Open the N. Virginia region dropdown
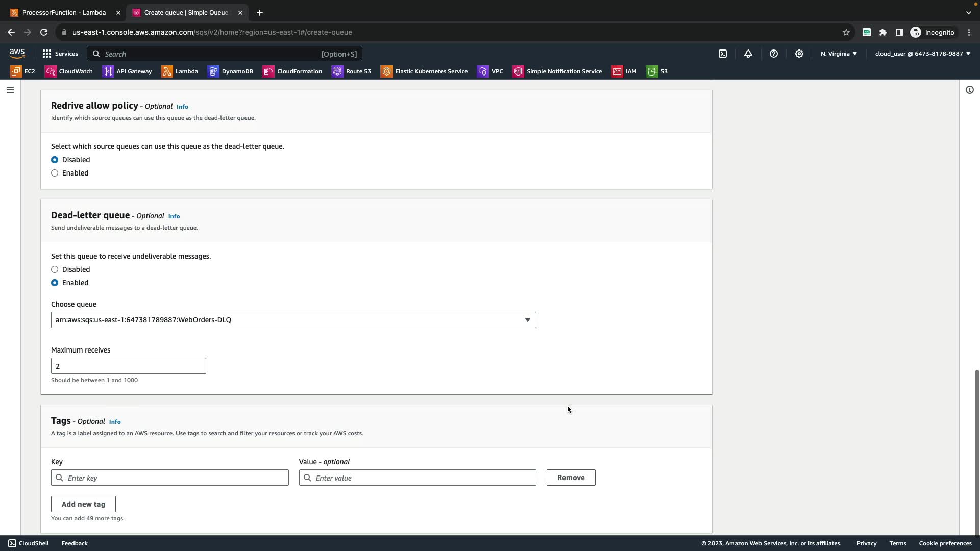 pyautogui.click(x=839, y=54)
